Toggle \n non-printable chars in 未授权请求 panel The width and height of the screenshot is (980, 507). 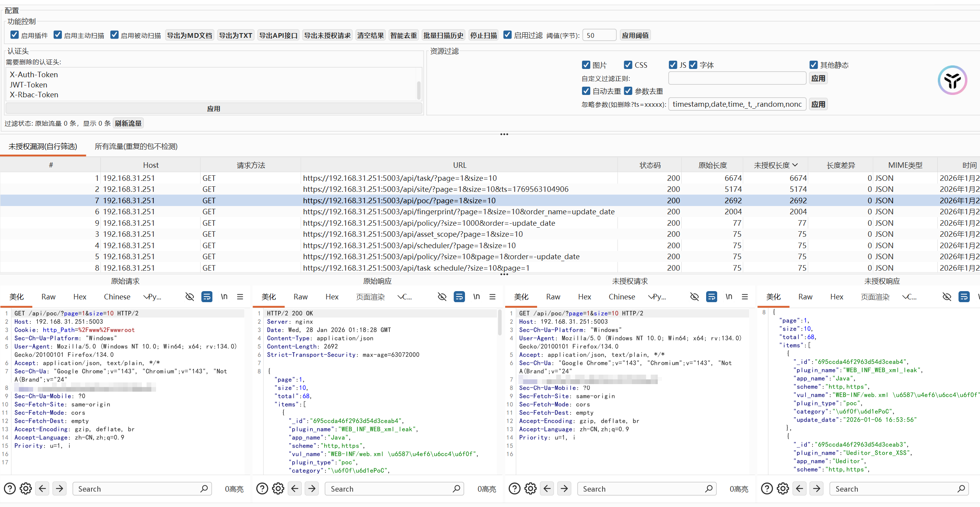[x=729, y=297]
